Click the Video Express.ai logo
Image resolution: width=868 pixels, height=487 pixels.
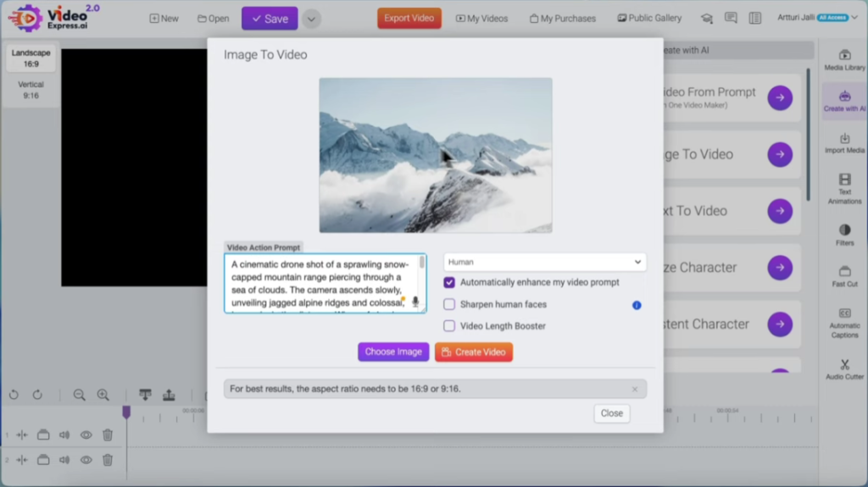tap(54, 18)
